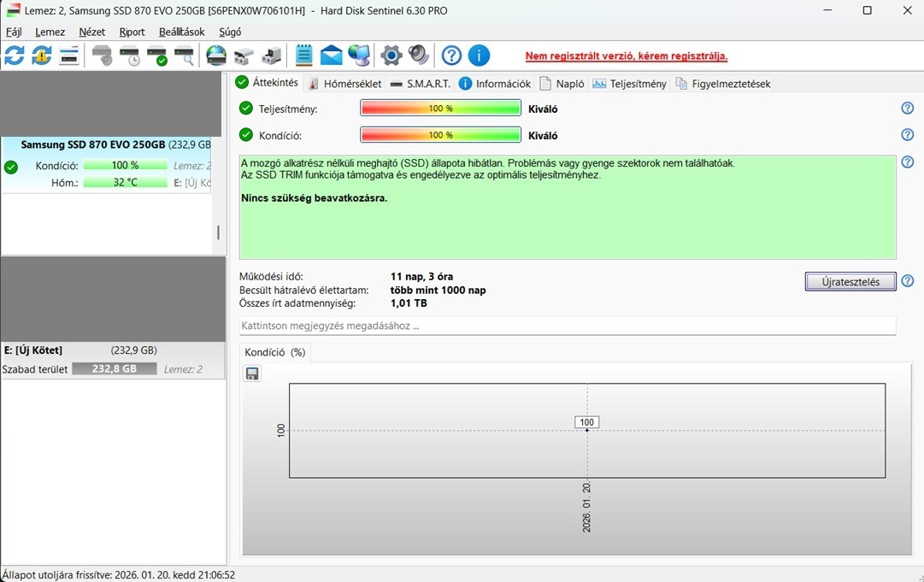This screenshot has height=582, width=924.
Task: Click the Szabad terület 232,8 GB bar
Action: [115, 368]
